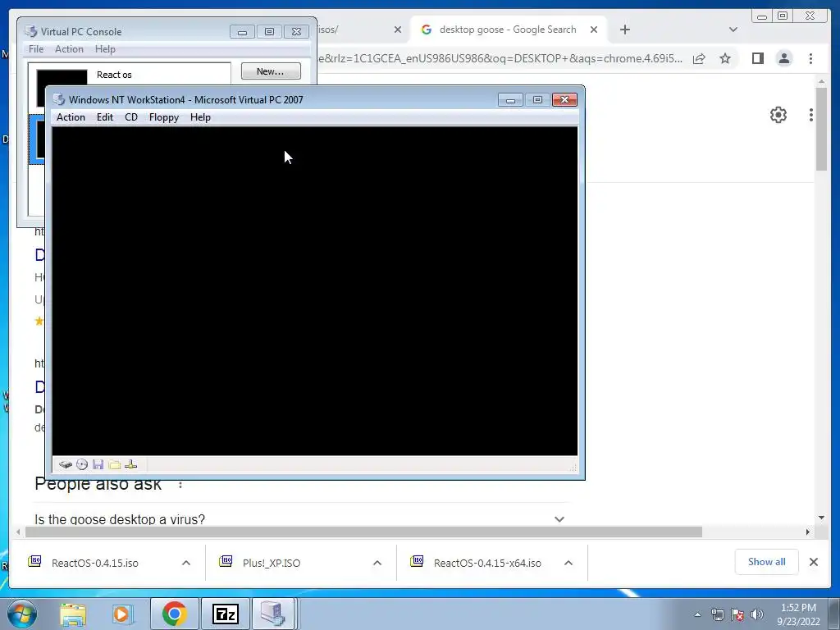Image resolution: width=840 pixels, height=630 pixels.
Task: Click the floppy disk icon in the VM status bar
Action: point(98,464)
